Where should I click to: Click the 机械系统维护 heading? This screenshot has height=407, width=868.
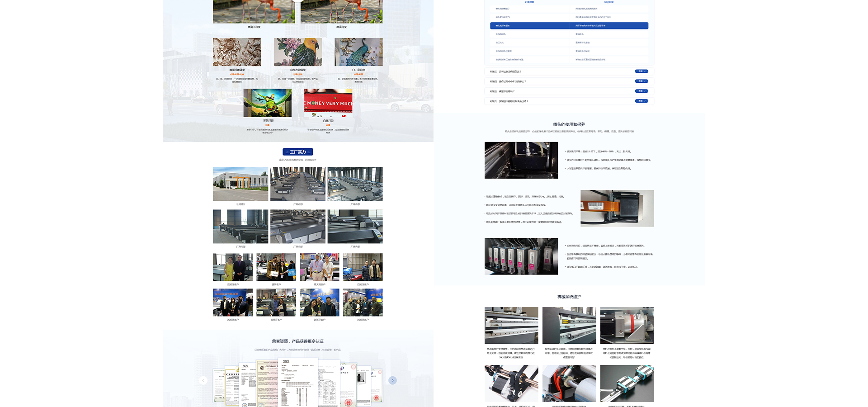[569, 297]
